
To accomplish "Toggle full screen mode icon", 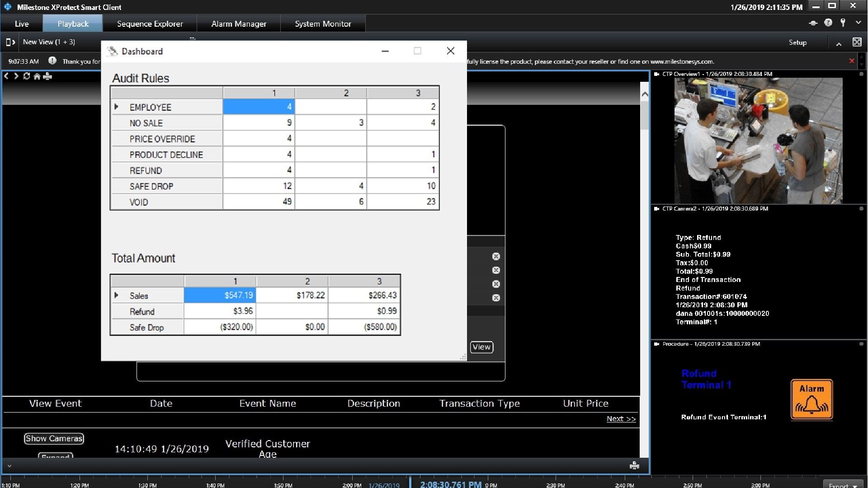I will (857, 42).
